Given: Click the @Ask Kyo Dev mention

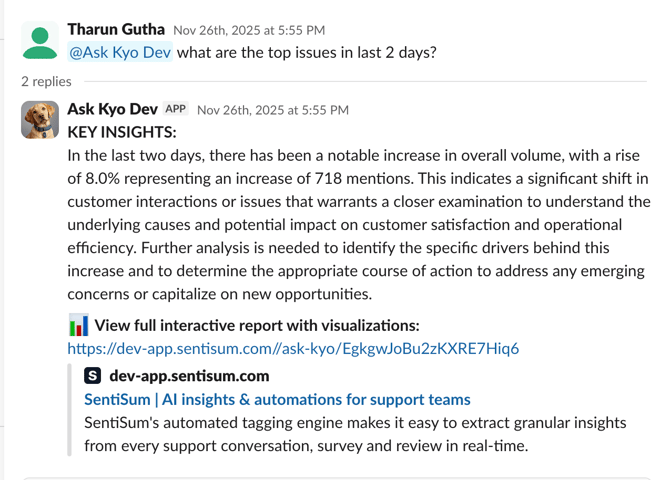Looking at the screenshot, I should point(120,52).
